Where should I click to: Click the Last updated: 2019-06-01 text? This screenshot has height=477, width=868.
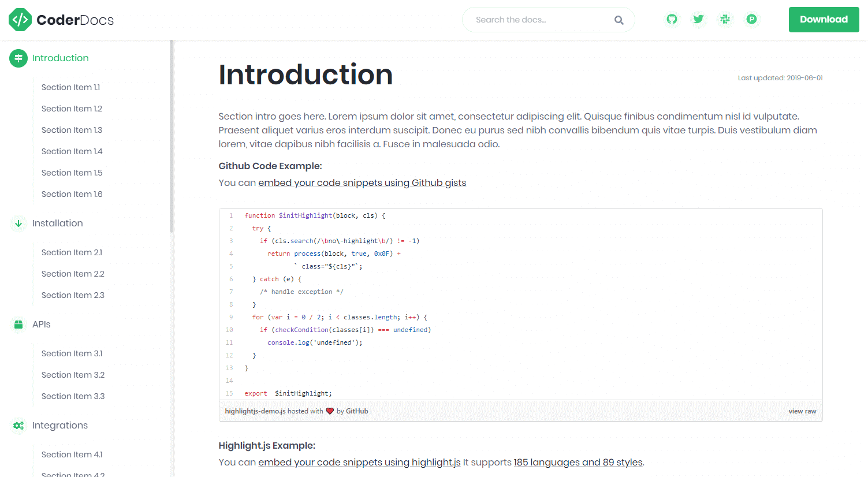780,78
